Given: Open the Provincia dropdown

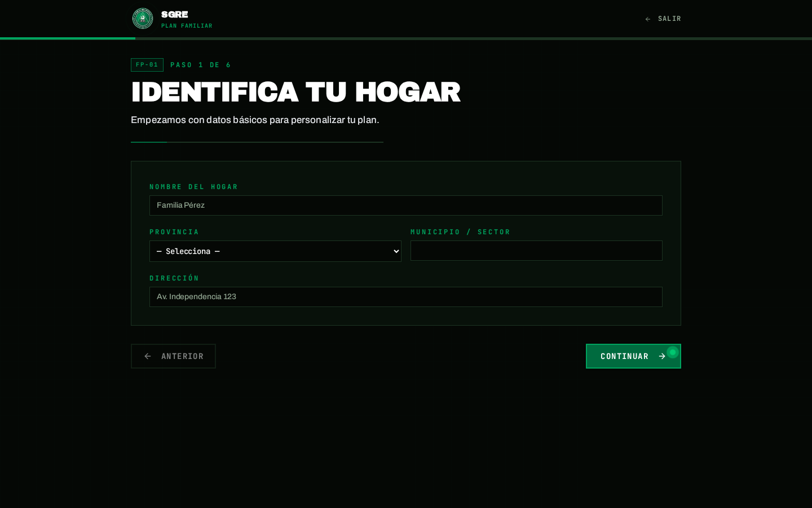Looking at the screenshot, I should (275, 251).
